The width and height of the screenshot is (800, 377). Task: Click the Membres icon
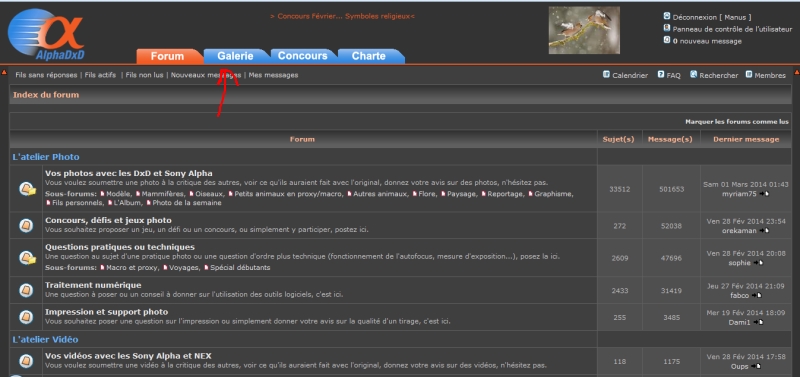point(748,74)
